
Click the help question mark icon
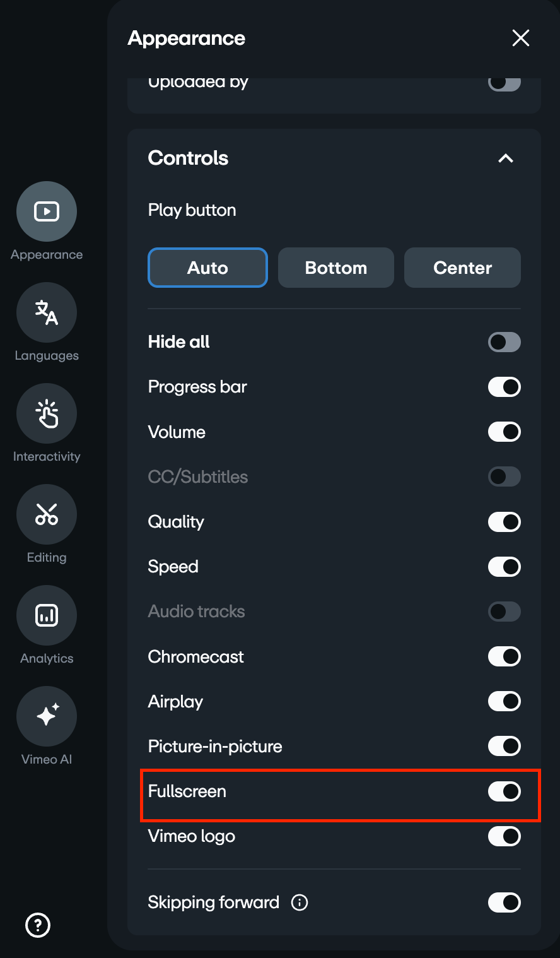pyautogui.click(x=37, y=925)
